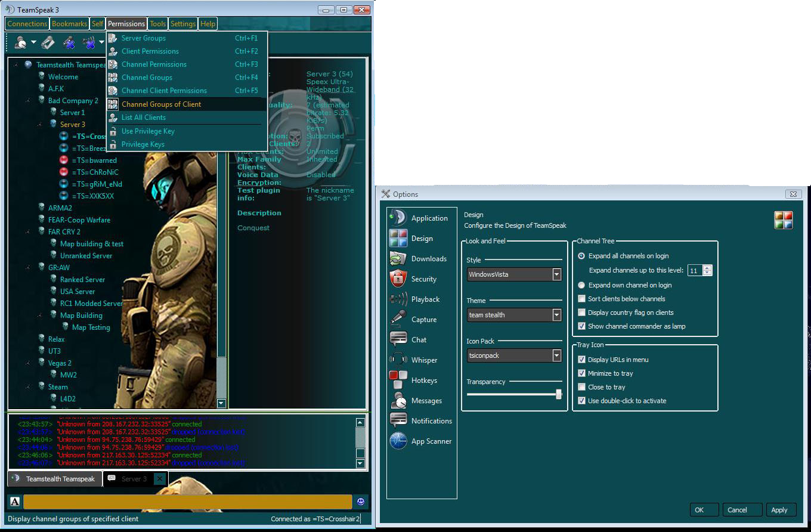
Task: Open the App Scanner icon
Action: point(398,441)
